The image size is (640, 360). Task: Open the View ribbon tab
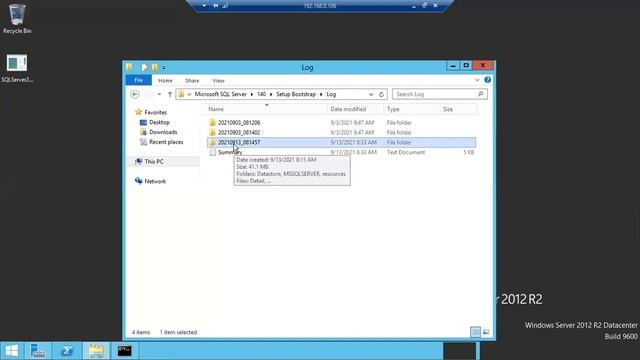click(x=218, y=80)
